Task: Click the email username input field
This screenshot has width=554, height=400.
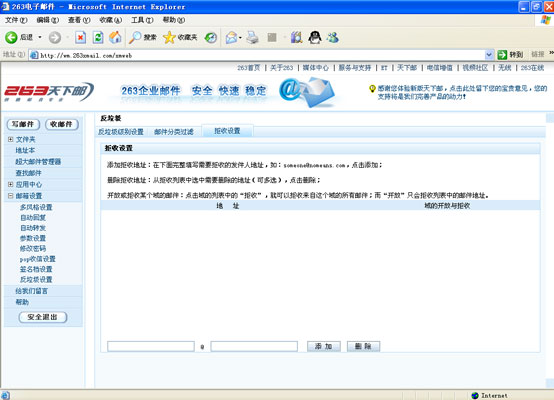Action: [151, 346]
